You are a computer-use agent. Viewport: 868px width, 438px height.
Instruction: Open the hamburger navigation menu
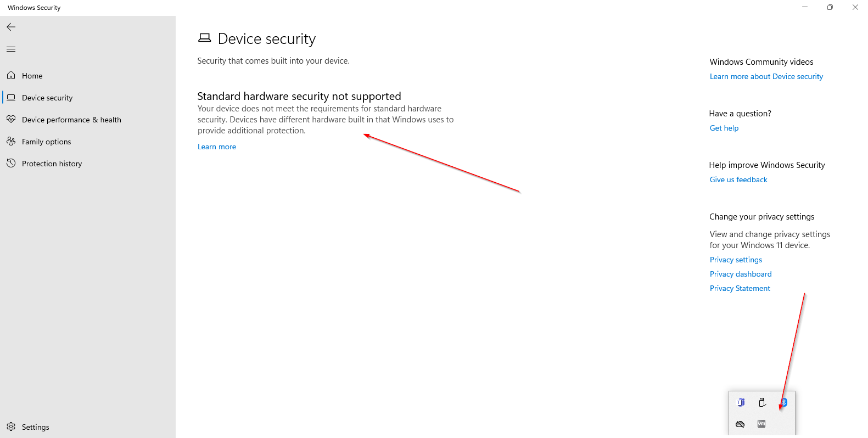11,49
